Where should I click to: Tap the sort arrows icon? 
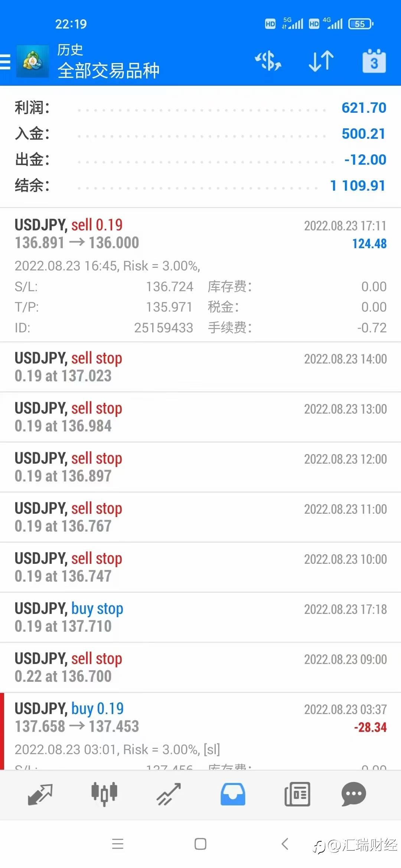(321, 61)
